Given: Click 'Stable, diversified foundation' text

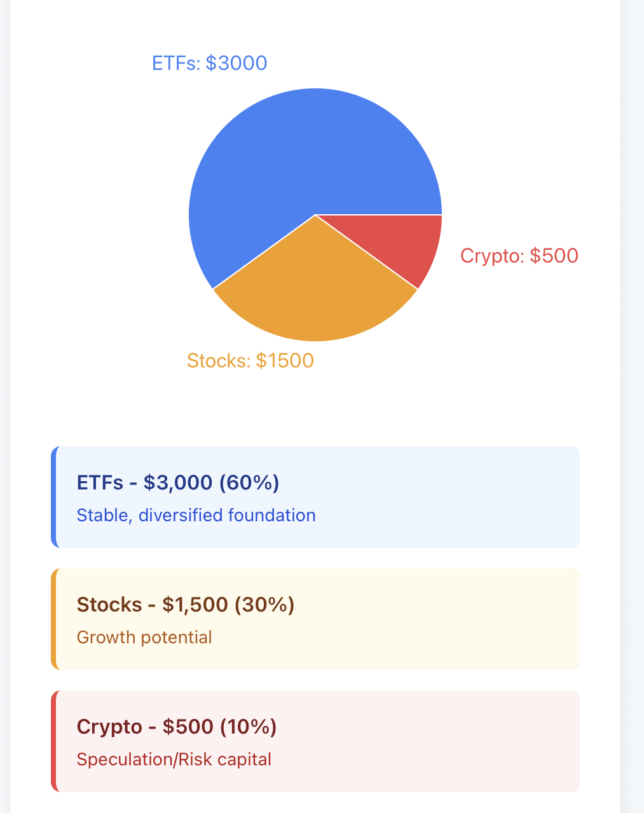Looking at the screenshot, I should coord(196,515).
